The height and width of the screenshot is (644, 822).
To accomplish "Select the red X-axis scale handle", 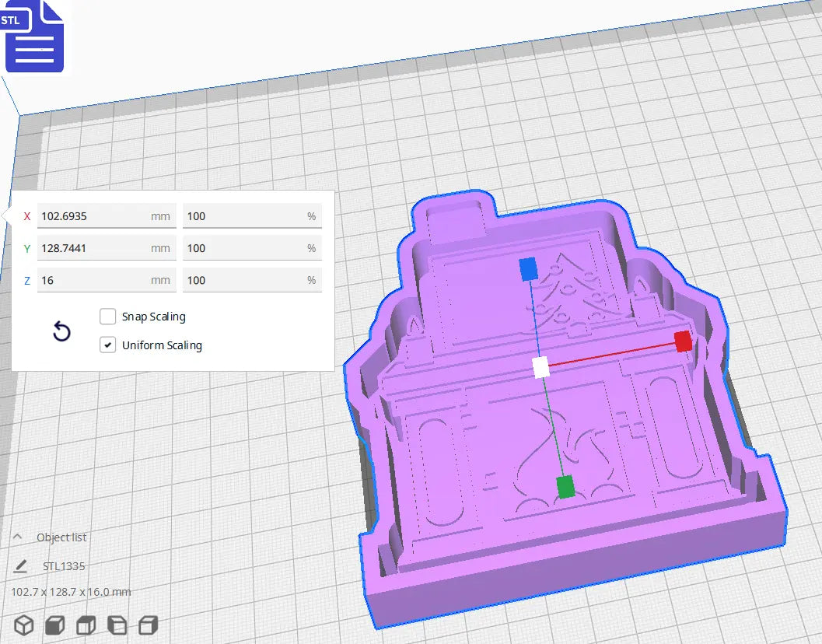I will coord(682,342).
